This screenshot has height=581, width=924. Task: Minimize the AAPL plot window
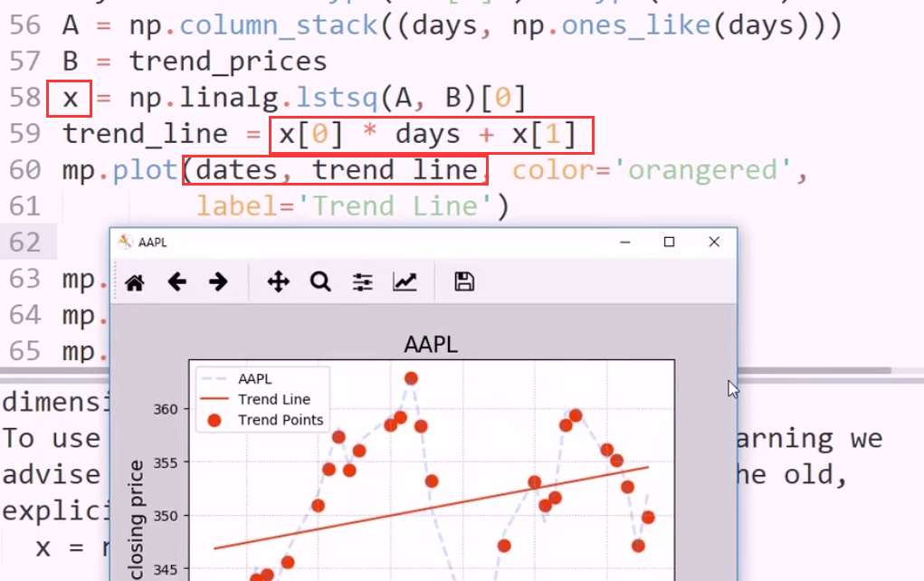point(625,243)
